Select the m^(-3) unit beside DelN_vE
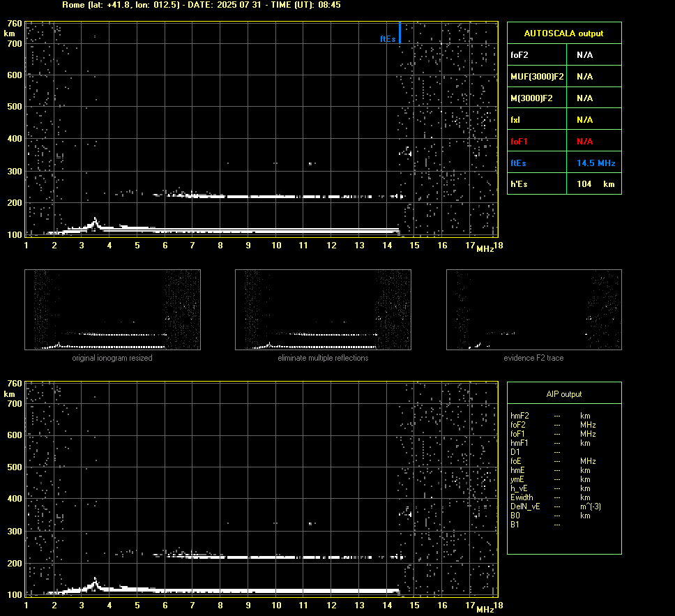This screenshot has height=616, width=675. 591,506
